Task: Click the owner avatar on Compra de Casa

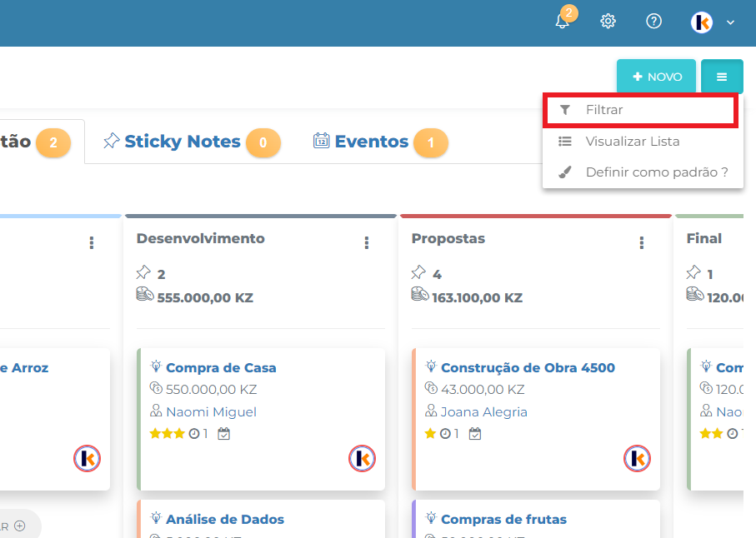Action: point(362,459)
